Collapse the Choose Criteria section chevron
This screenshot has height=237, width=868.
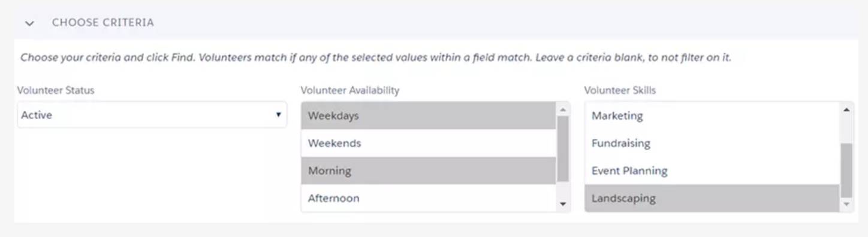30,23
